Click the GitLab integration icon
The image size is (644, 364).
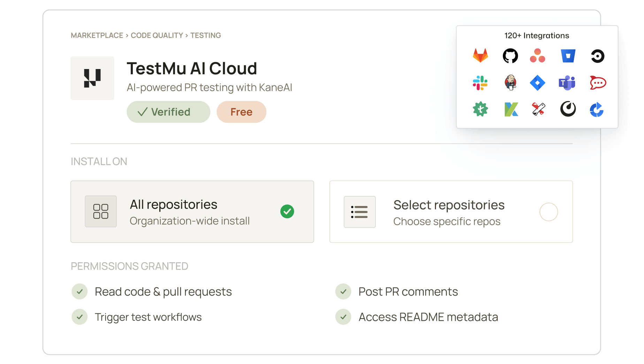click(480, 56)
